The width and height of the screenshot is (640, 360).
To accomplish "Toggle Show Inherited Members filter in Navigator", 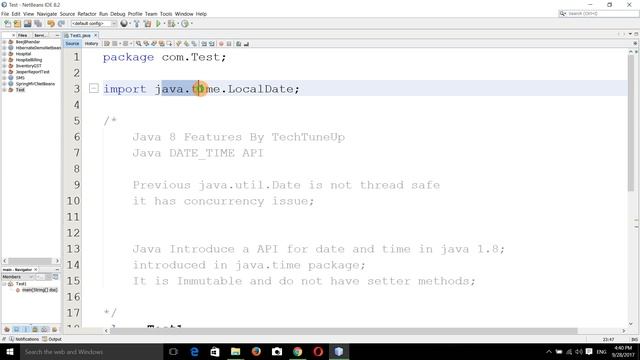I will point(7,329).
